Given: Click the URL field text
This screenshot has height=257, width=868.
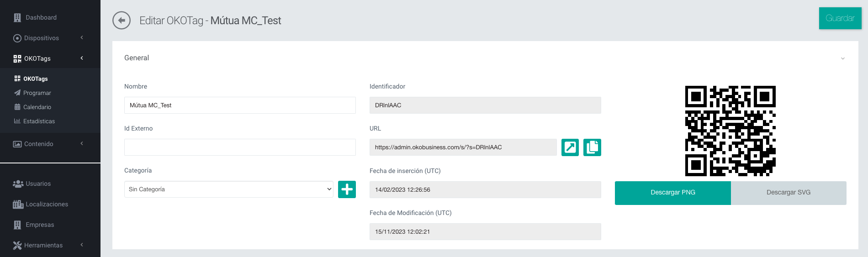Looking at the screenshot, I should pyautogui.click(x=463, y=147).
